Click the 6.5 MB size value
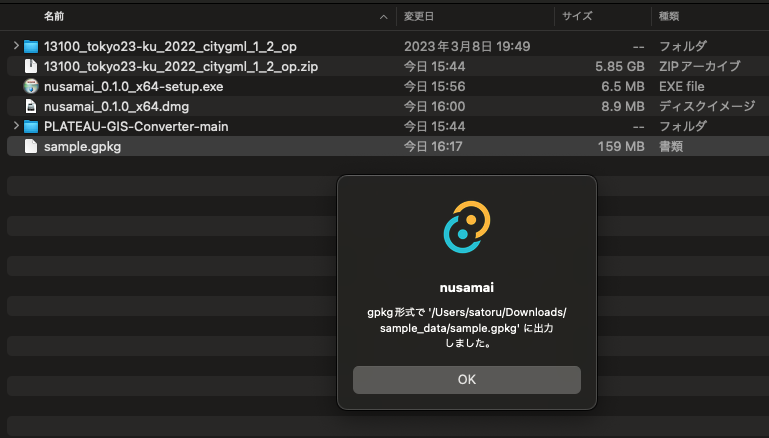 [623, 86]
